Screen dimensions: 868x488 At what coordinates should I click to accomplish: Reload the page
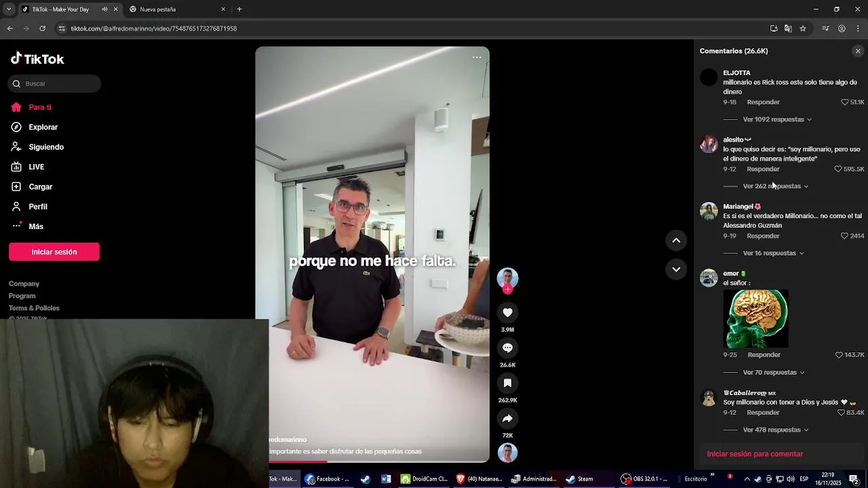tap(42, 28)
